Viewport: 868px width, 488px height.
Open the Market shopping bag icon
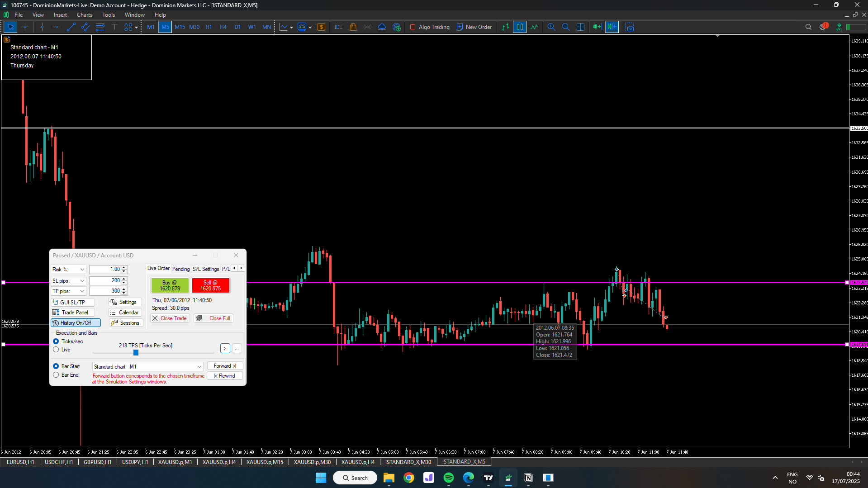click(353, 27)
